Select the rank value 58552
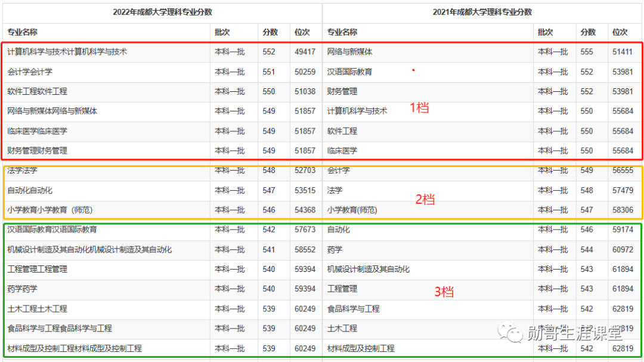Image resolution: width=644 pixels, height=362 pixels. click(x=305, y=249)
